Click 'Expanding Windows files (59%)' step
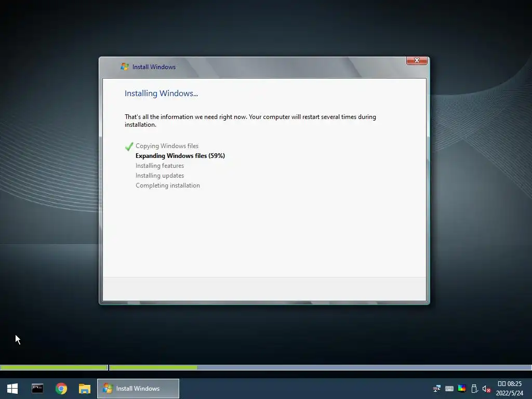Screen dimensions: 532x399 coord(180,156)
